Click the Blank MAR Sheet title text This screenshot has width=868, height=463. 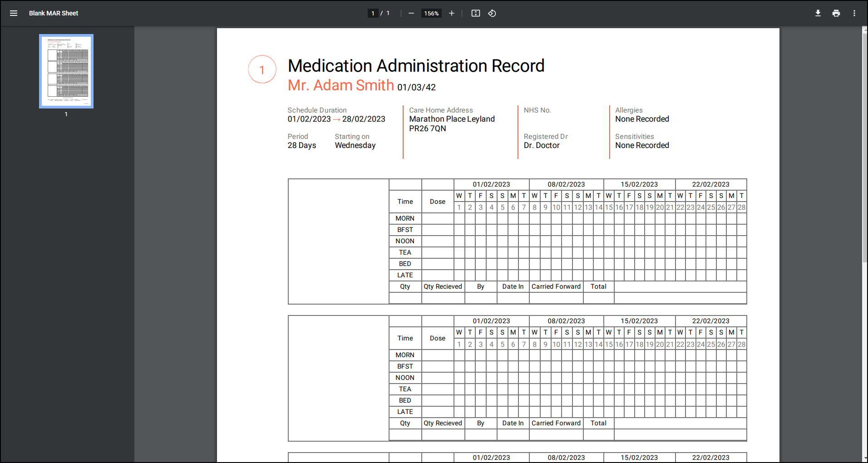click(x=53, y=13)
